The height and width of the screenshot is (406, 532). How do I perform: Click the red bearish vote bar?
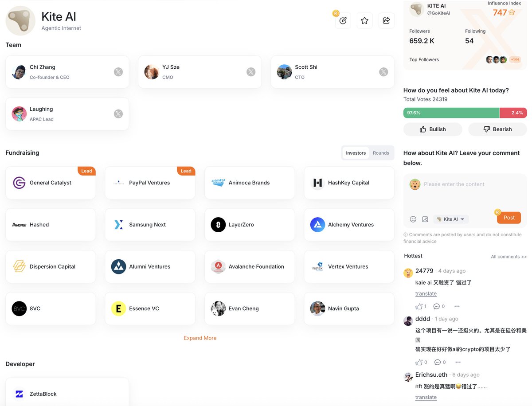(513, 113)
